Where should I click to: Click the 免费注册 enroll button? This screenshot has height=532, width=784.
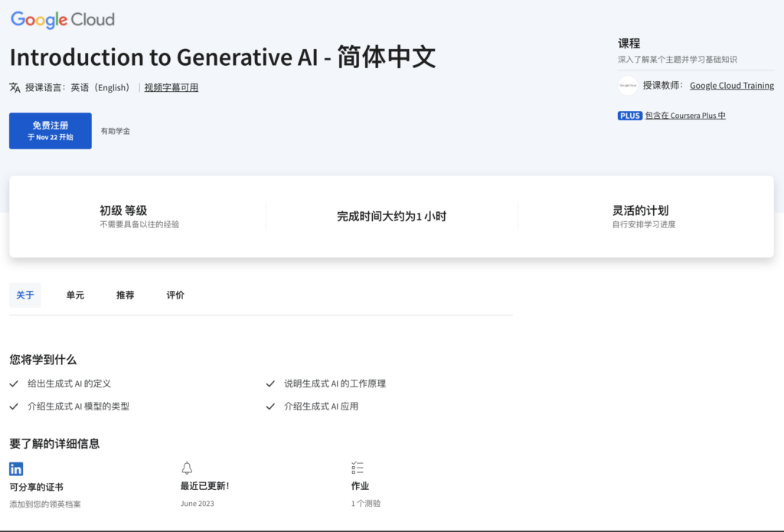click(x=51, y=130)
